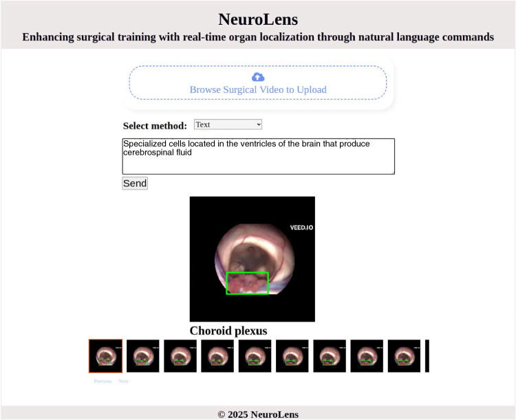Select the eighth frame thumbnail

pos(367,356)
